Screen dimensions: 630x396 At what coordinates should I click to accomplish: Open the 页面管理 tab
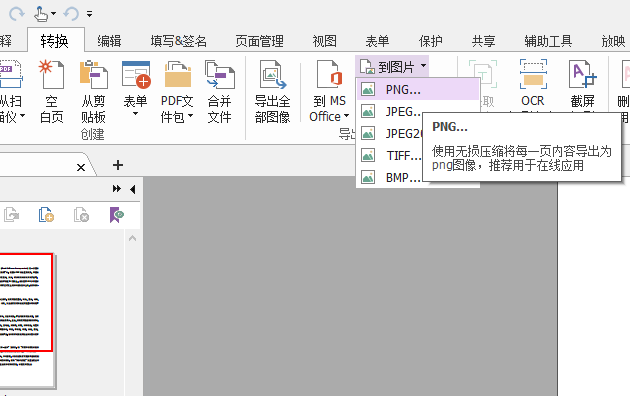coord(259,41)
